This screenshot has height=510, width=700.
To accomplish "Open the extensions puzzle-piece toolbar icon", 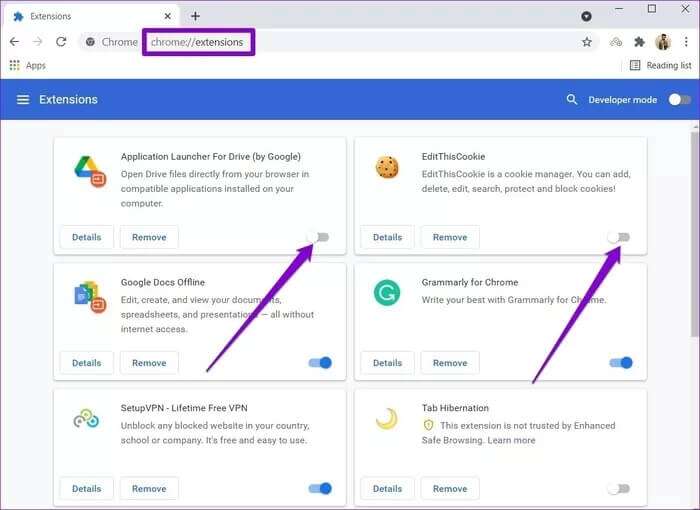I will 639,42.
